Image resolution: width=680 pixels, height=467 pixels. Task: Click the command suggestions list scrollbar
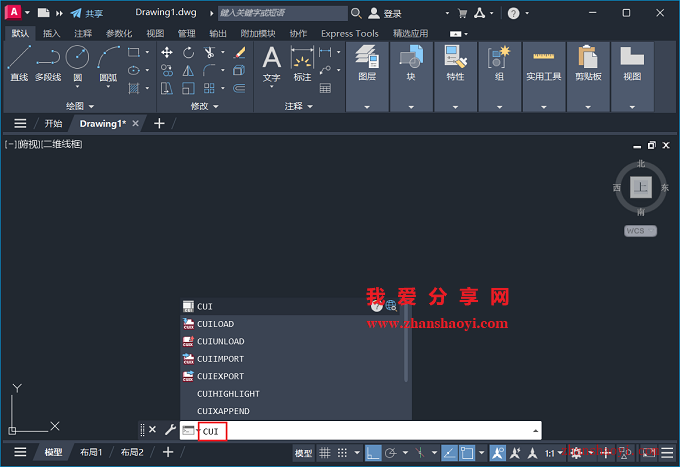406,344
